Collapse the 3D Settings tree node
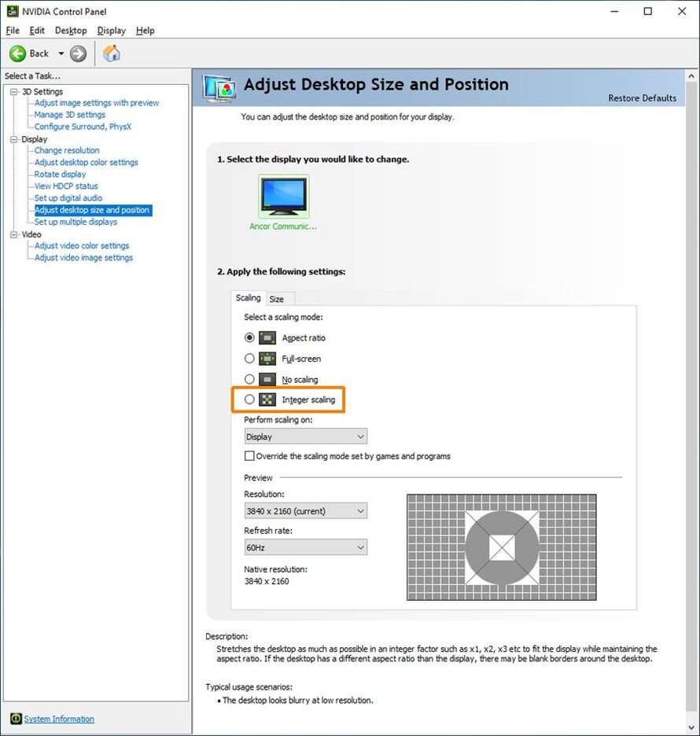700x736 pixels. click(x=13, y=92)
